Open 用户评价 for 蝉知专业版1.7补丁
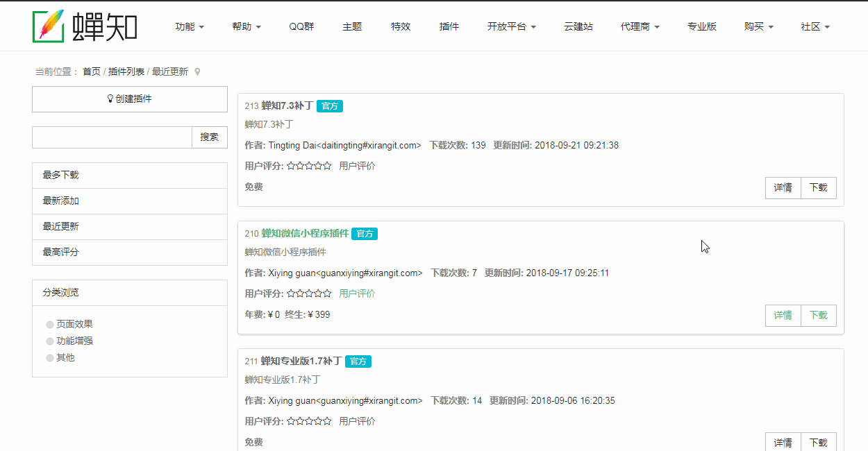 [x=357, y=421]
